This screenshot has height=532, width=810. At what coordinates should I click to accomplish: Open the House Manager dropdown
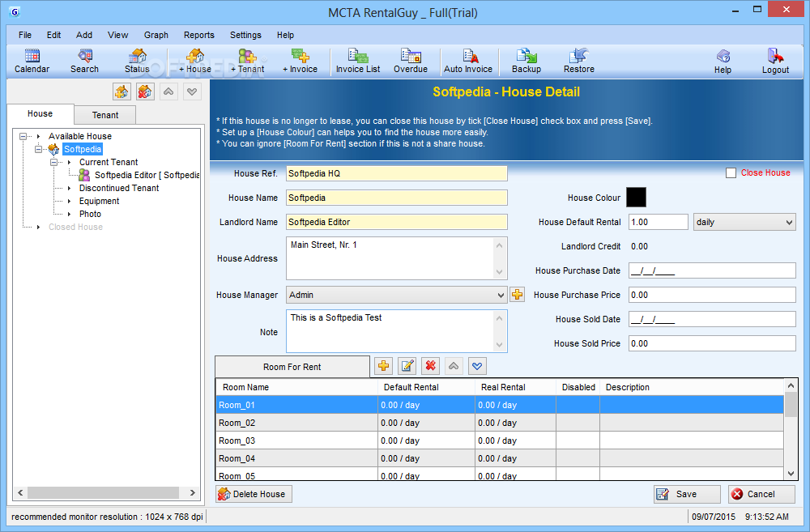397,295
